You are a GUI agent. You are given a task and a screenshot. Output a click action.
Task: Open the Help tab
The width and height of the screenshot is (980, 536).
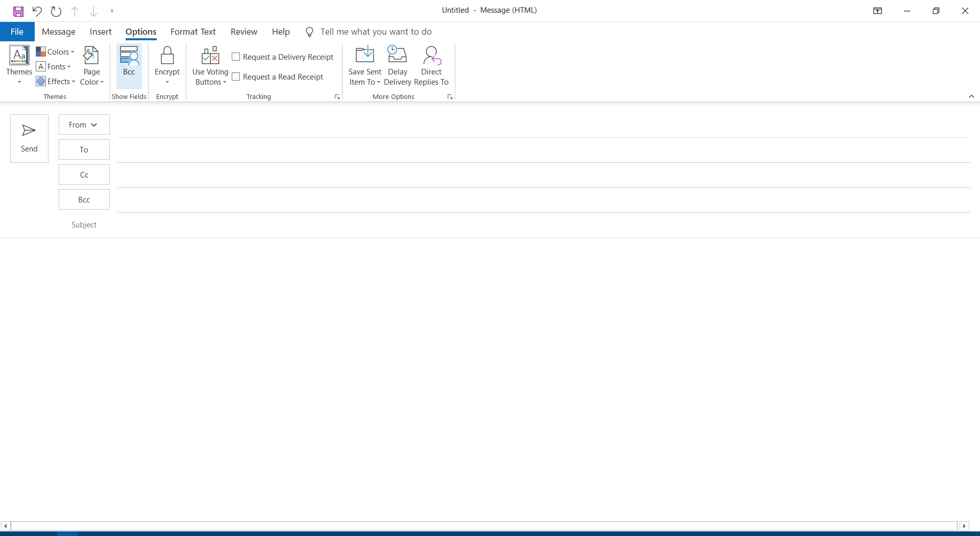click(x=281, y=32)
